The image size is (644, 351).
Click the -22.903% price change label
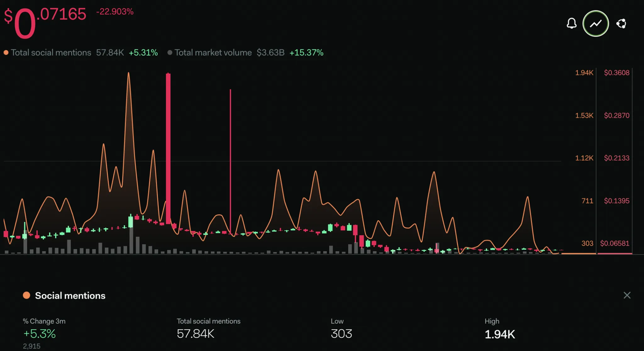(x=115, y=12)
